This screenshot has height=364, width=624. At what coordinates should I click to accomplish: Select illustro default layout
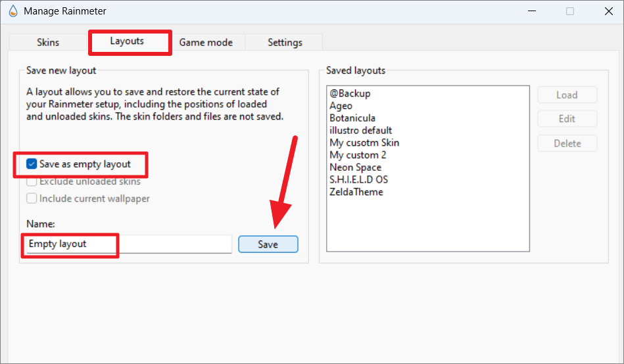[x=360, y=131]
